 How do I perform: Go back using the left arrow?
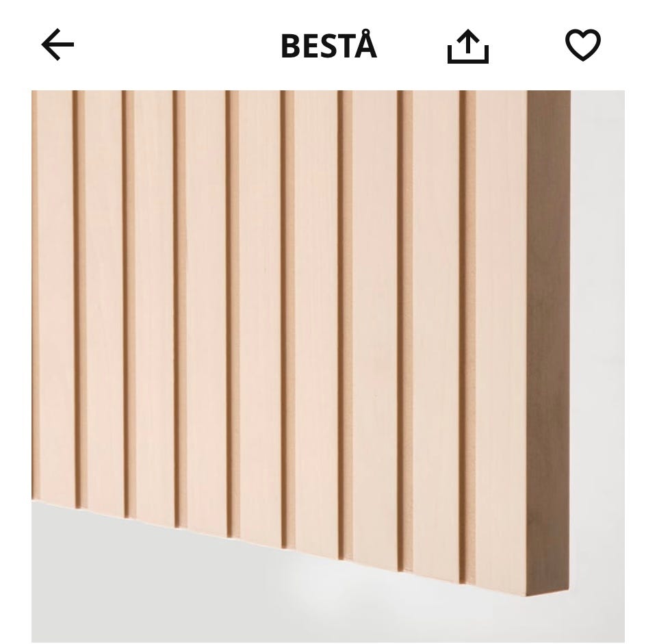click(57, 44)
